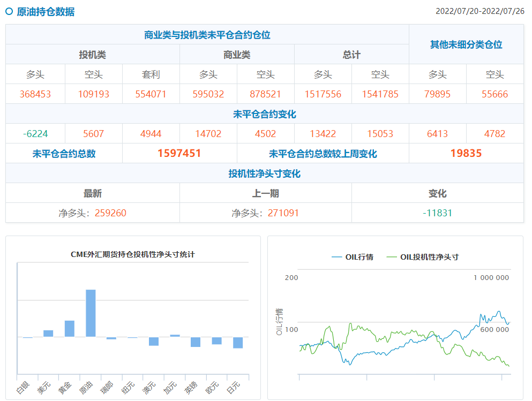This screenshot has width=532, height=401.
Task: Click the 商业类 column header
Action: 237,55
